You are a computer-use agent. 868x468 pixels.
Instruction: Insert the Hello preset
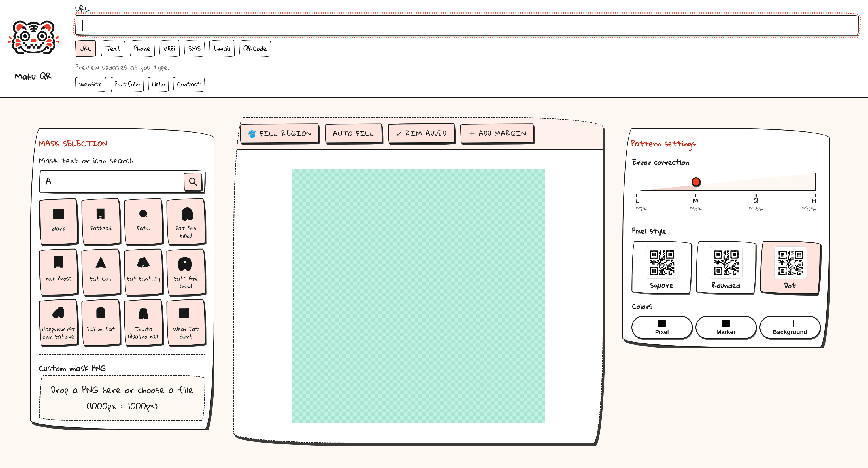pos(158,84)
